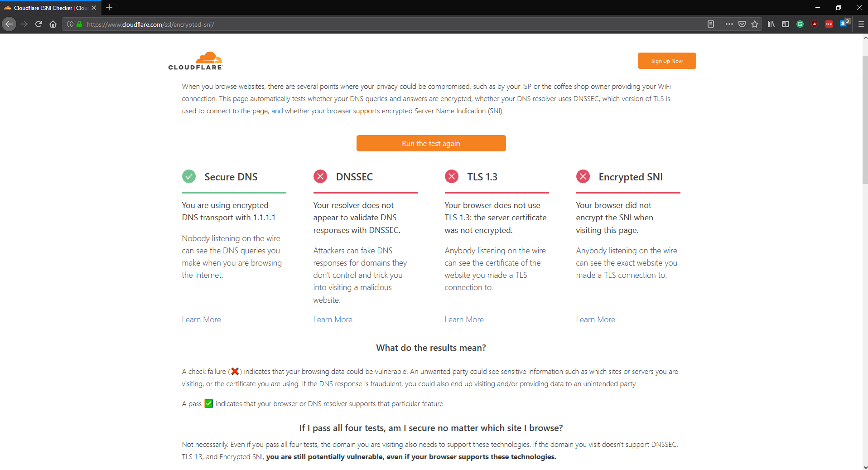Bookmark this page with the star
Image resolution: width=868 pixels, height=470 pixels.
click(x=754, y=24)
